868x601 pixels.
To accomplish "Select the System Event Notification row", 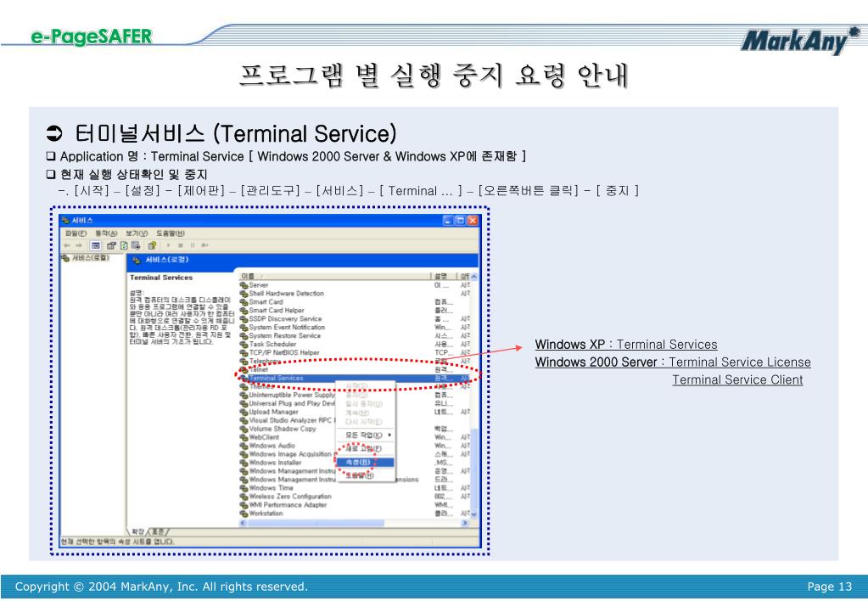I will (355, 328).
